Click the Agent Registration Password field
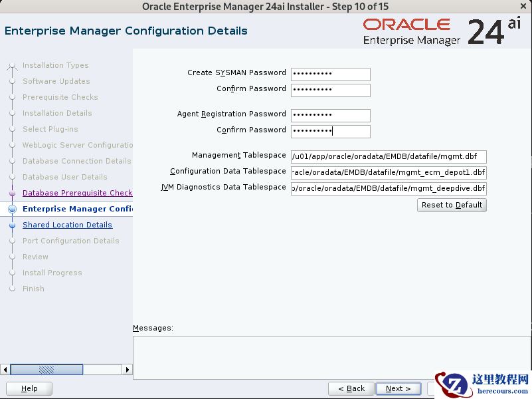 pos(331,115)
